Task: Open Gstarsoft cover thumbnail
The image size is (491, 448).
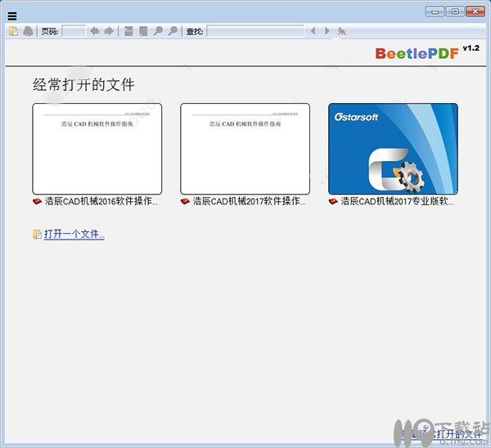Action: coord(393,149)
